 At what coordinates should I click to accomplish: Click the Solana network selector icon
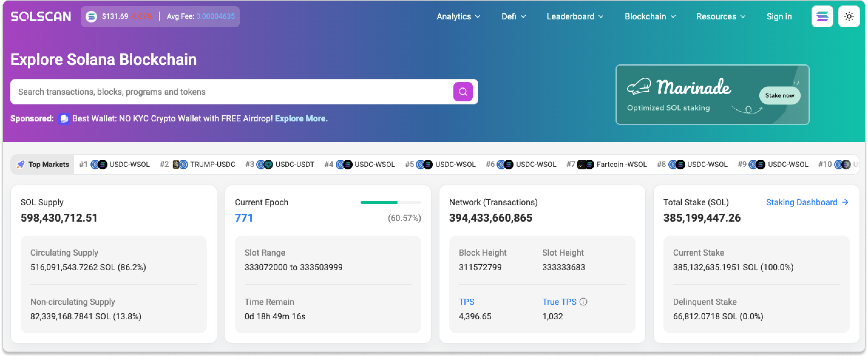pyautogui.click(x=822, y=16)
